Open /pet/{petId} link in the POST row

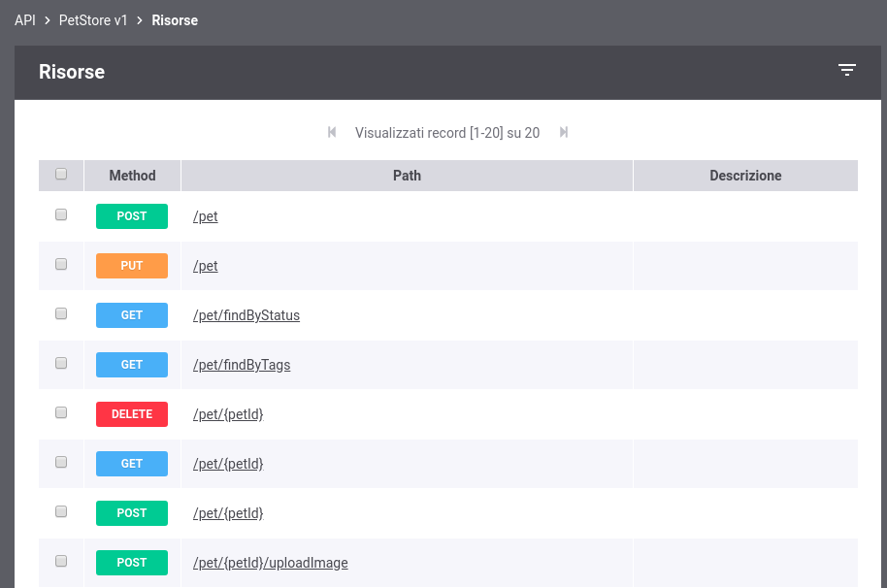tap(228, 513)
